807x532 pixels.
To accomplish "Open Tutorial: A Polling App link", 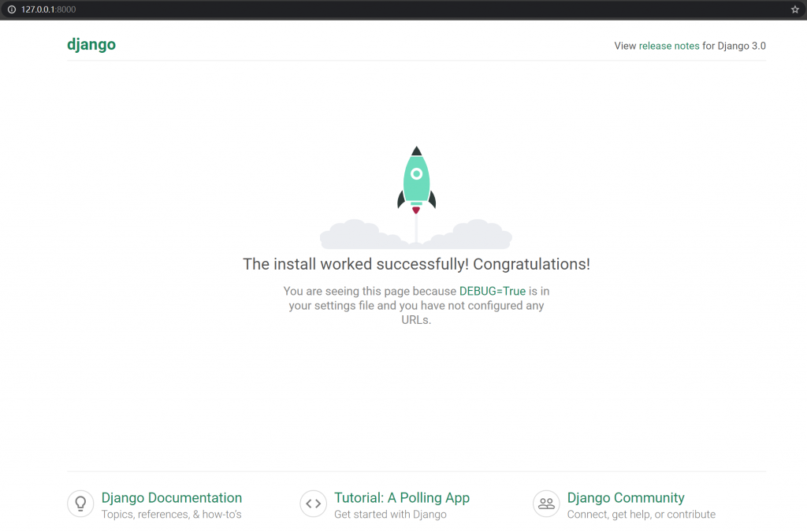I will pos(402,497).
